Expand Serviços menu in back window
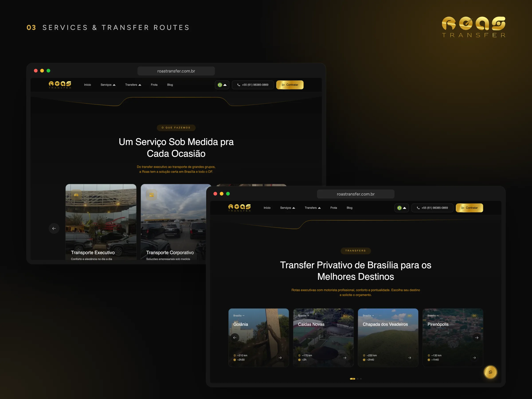The image size is (532, 399). pyautogui.click(x=108, y=85)
